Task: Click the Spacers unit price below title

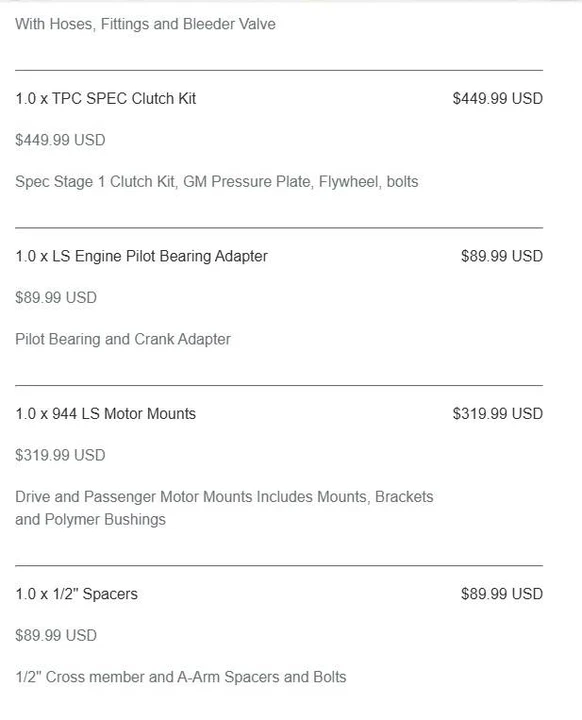Action: (56, 636)
